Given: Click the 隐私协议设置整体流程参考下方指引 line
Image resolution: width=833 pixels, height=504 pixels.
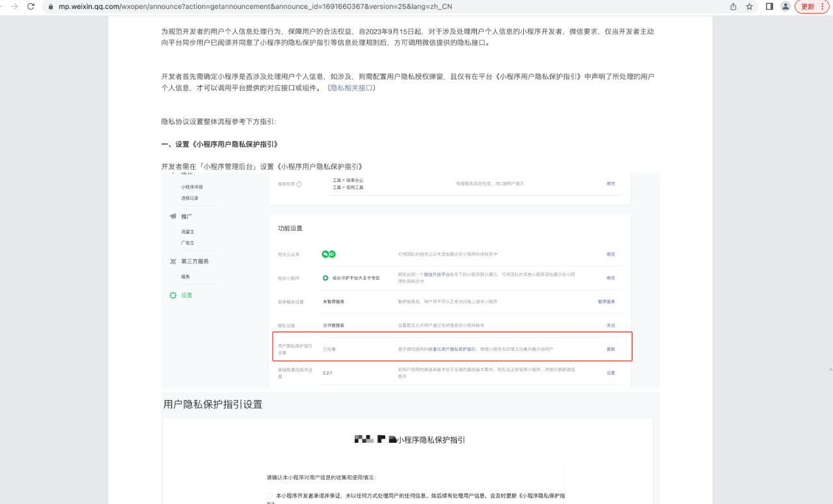Looking at the screenshot, I should coord(219,122).
